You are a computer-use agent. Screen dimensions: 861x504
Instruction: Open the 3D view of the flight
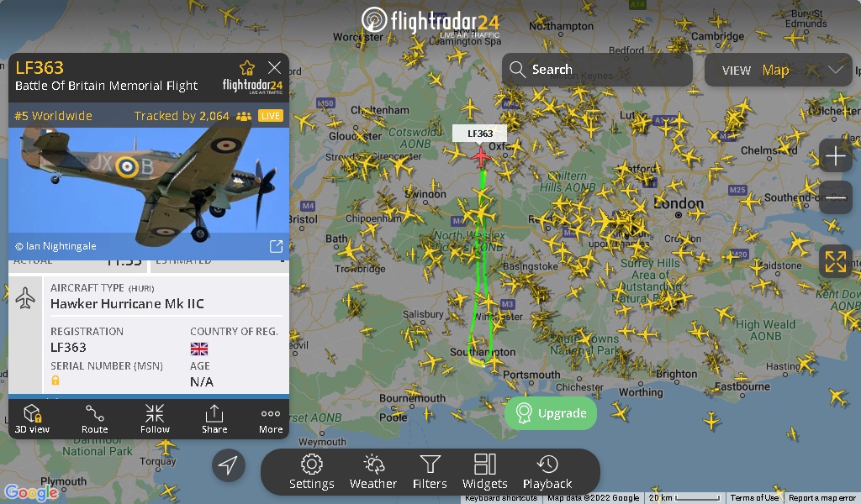[33, 419]
